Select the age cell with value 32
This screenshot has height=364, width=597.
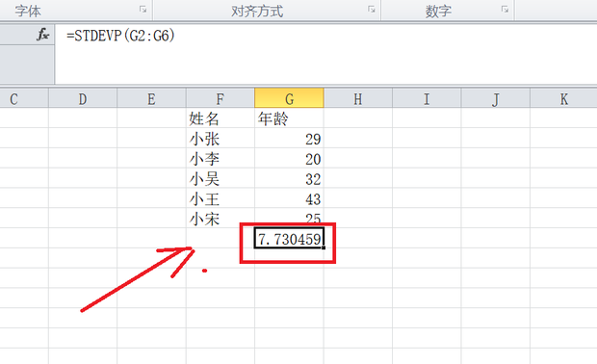289,178
